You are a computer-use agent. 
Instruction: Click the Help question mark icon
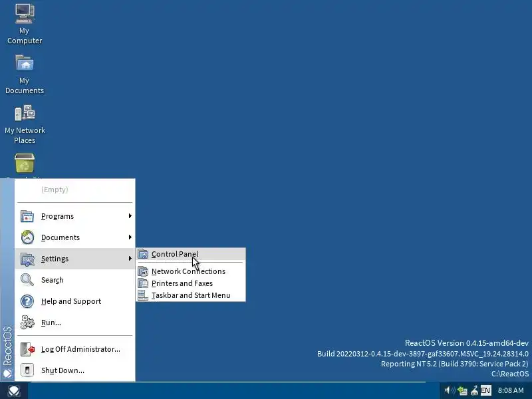27,301
